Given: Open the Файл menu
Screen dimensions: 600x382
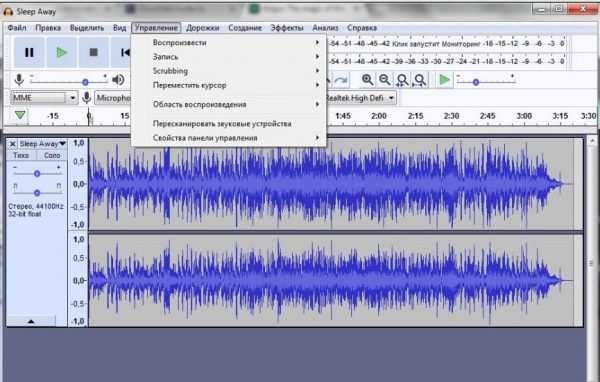Looking at the screenshot, I should [17, 28].
